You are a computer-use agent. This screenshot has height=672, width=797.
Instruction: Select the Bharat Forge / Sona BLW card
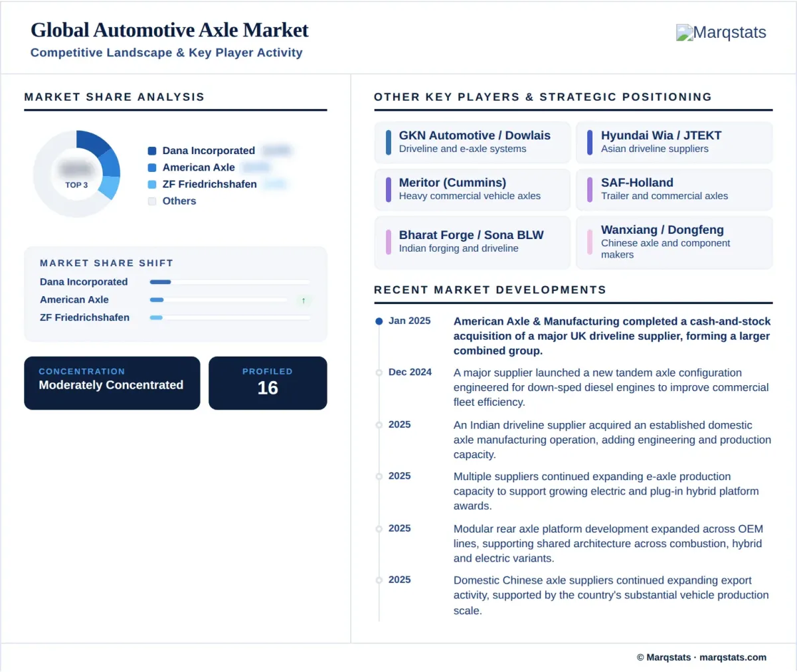pos(472,242)
